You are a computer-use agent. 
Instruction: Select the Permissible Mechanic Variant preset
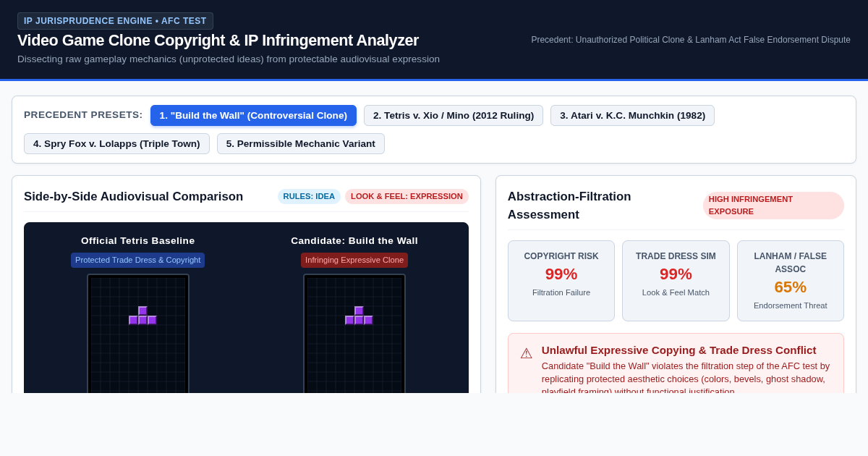pyautogui.click(x=301, y=143)
